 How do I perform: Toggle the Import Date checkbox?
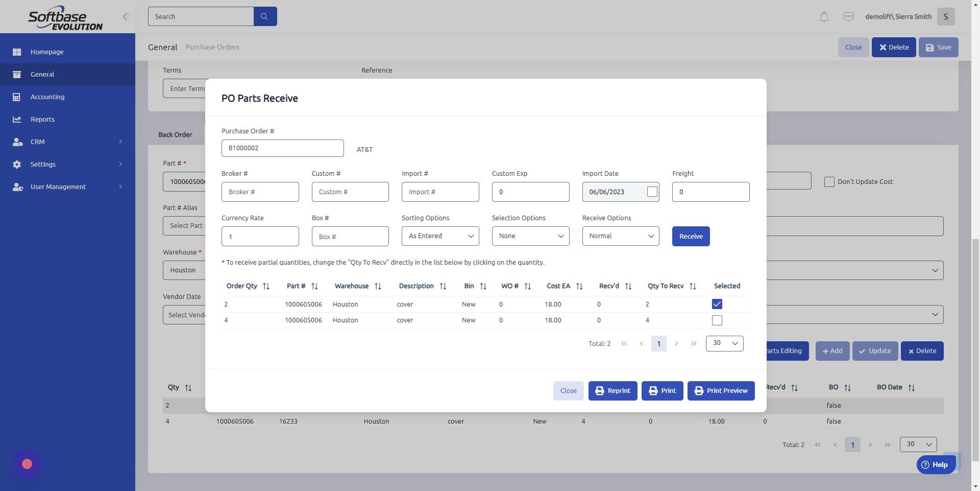coord(652,192)
